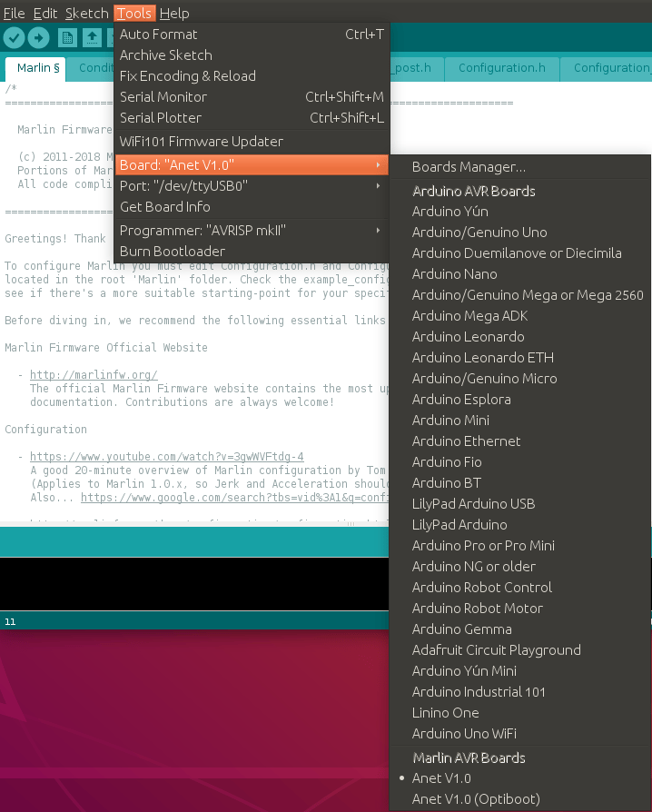Switch to the tab ending in _post.h
This screenshot has height=812, width=652.
point(416,68)
